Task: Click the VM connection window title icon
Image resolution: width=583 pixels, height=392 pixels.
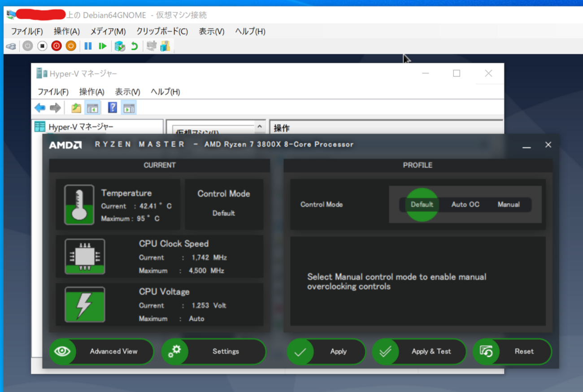Action: tap(11, 15)
